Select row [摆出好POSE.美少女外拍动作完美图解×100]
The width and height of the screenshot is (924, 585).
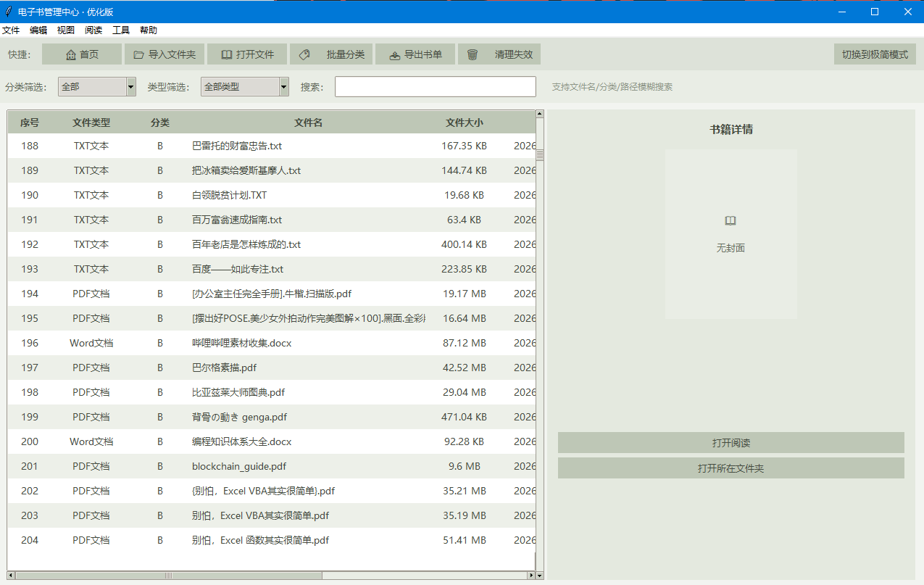pyautogui.click(x=272, y=318)
